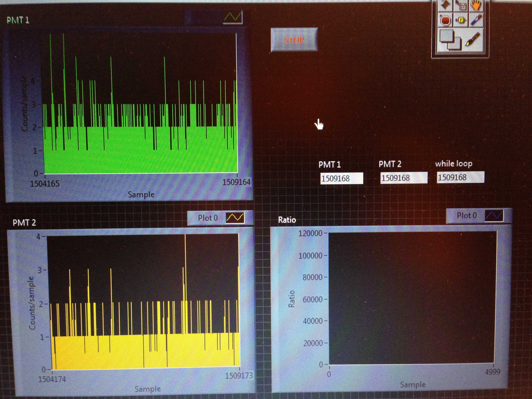Click the blue plot icon in Ratio legend
This screenshot has width=532, height=399.
[494, 215]
